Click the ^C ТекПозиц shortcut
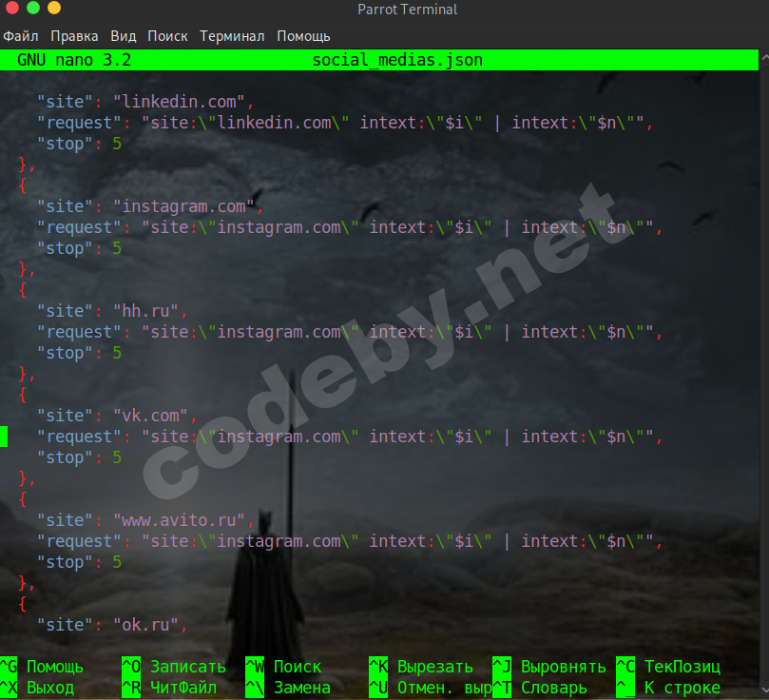 [668, 667]
